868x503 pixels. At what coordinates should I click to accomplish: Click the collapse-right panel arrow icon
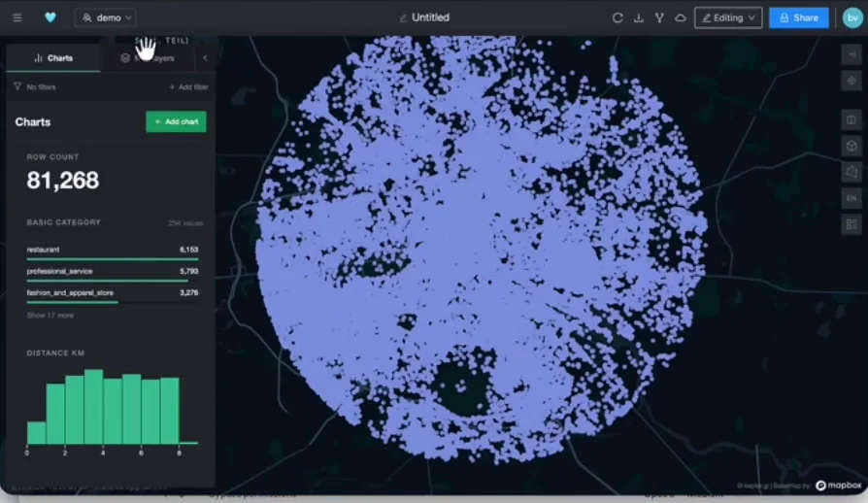[851, 54]
